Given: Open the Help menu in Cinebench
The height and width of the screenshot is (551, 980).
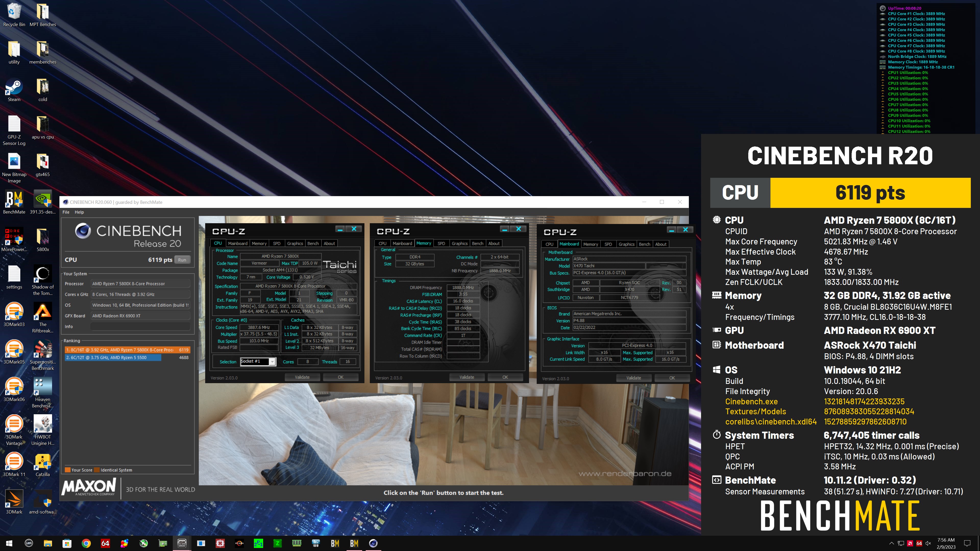Looking at the screenshot, I should 79,212.
